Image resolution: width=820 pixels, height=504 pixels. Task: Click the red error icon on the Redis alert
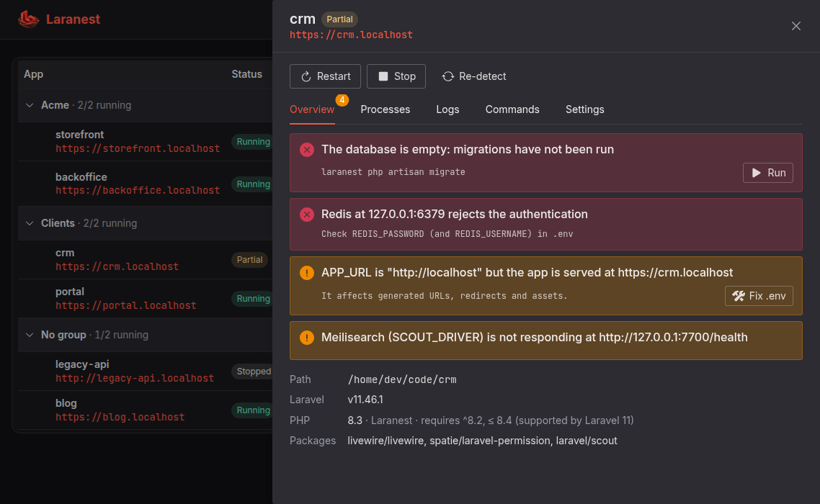point(307,215)
